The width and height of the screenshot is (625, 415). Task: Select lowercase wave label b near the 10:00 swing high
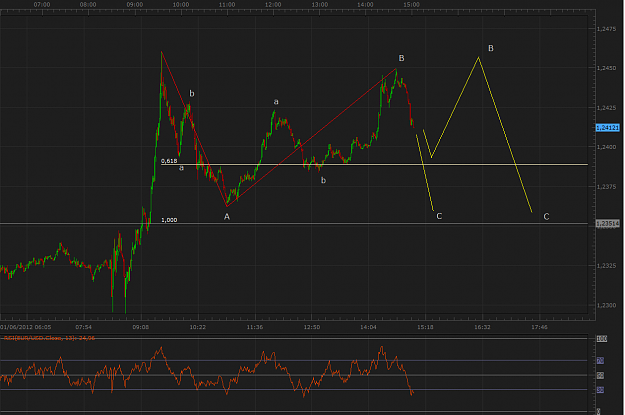192,94
